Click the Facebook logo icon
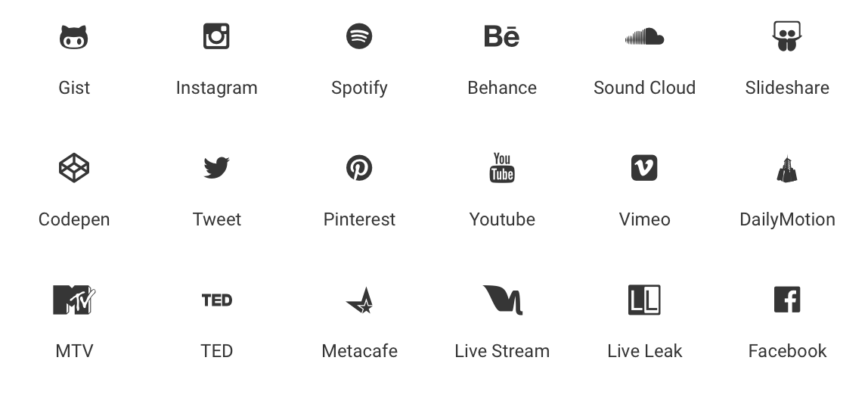Screen dimensions: 868x401 click(787, 300)
